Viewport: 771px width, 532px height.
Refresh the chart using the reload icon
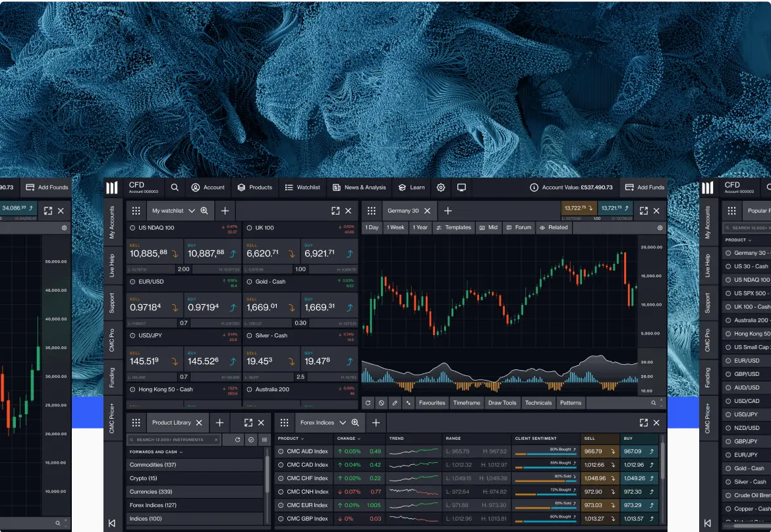pyautogui.click(x=367, y=402)
